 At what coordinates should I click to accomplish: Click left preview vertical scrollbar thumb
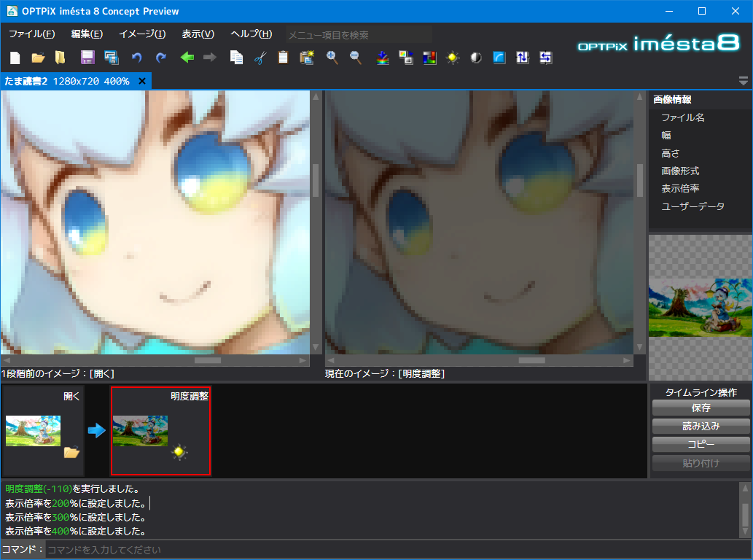point(316,181)
